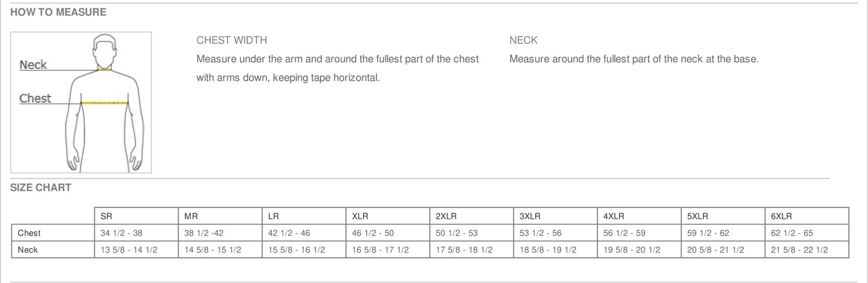Click the Neck label in the diagram
Screen dimensions: 868x283
(x=33, y=65)
